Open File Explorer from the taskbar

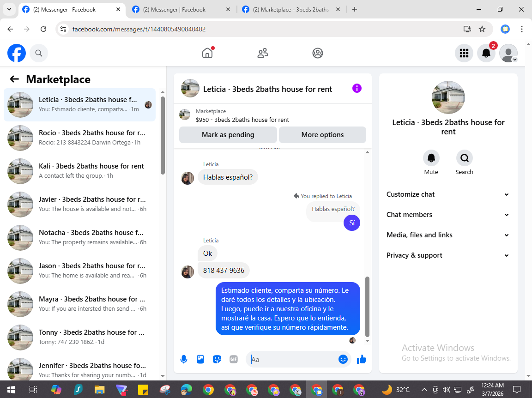pyautogui.click(x=99, y=390)
